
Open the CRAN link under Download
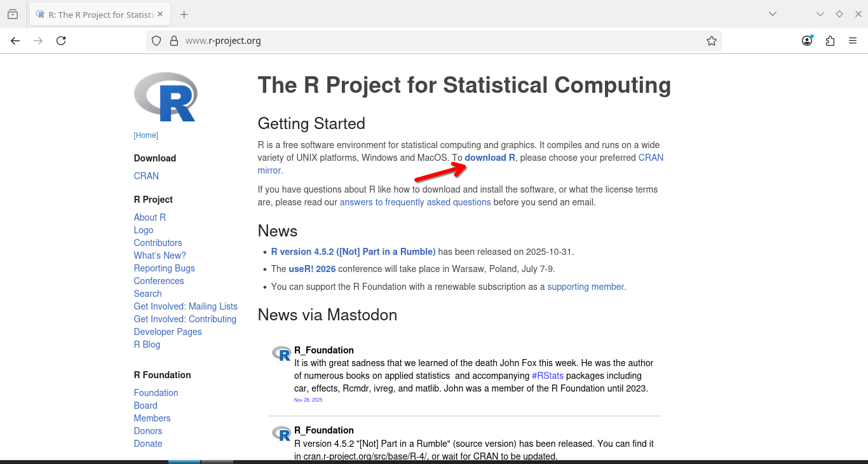[x=146, y=176]
